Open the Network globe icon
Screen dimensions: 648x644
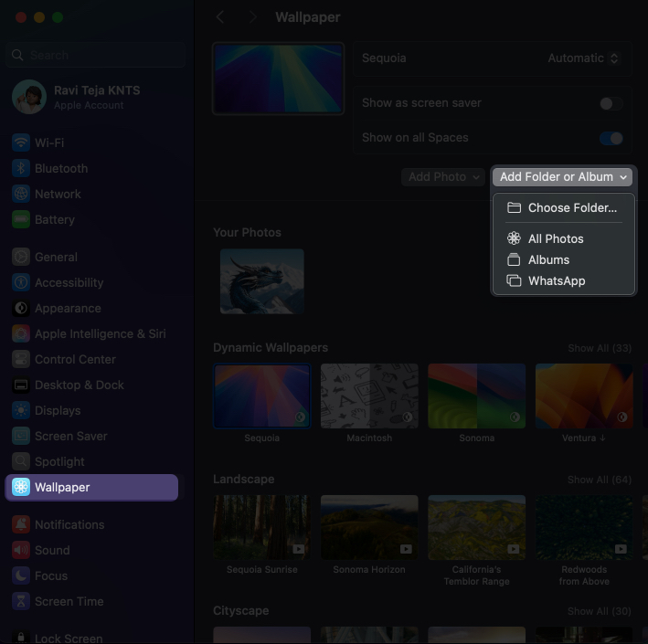(21, 195)
